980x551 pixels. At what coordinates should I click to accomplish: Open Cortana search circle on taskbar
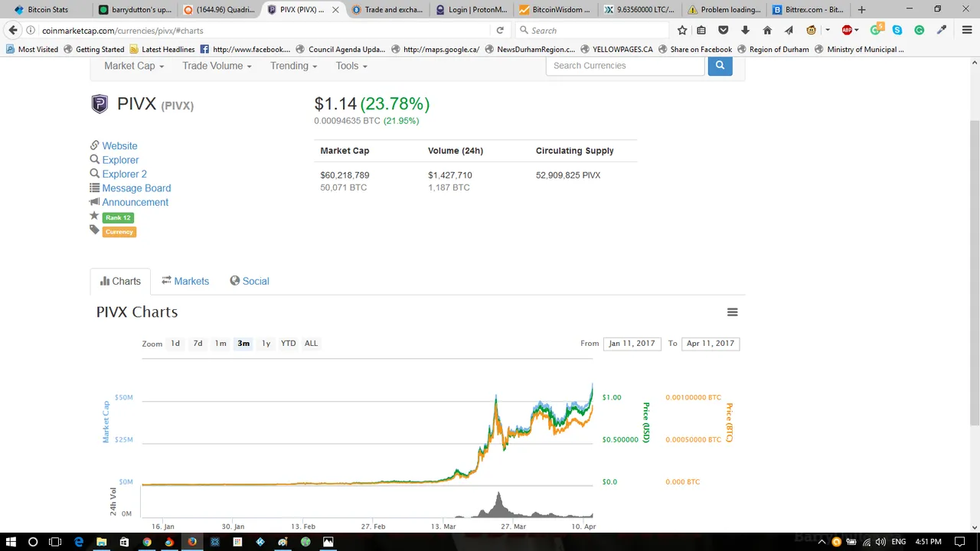pyautogui.click(x=33, y=542)
